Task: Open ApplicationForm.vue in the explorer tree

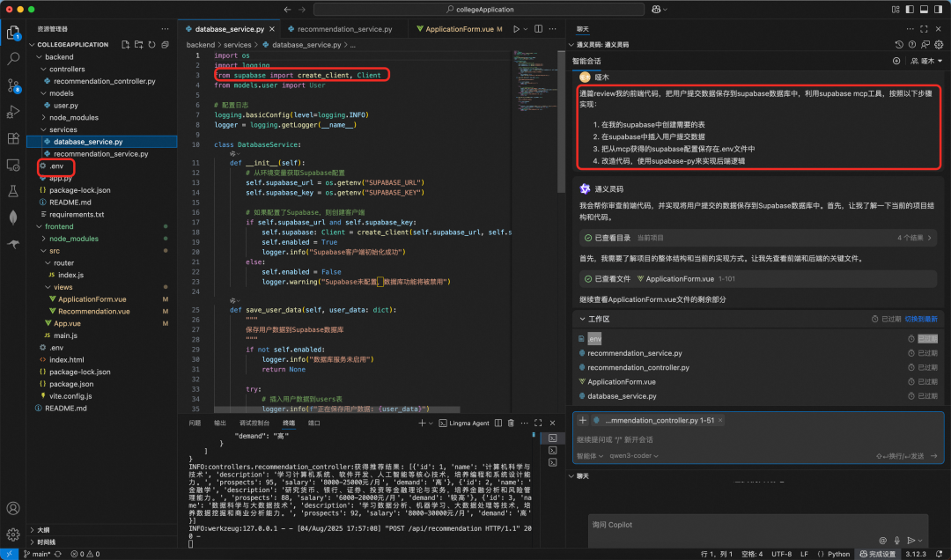Action: [x=92, y=299]
